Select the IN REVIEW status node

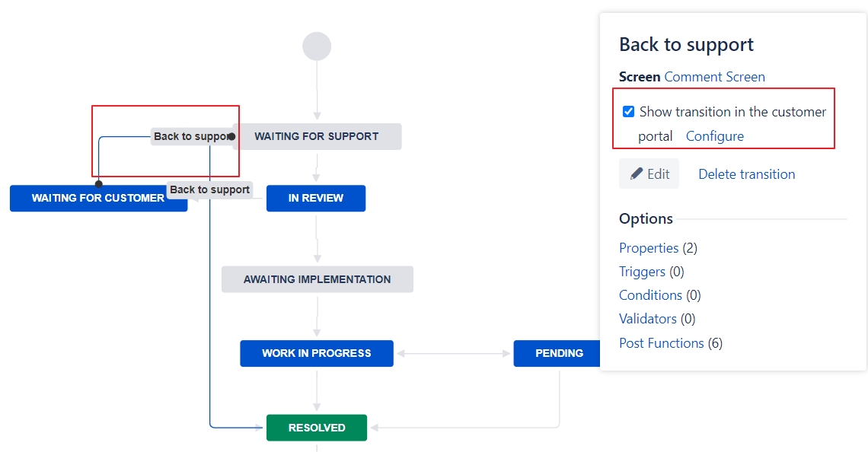pos(316,198)
